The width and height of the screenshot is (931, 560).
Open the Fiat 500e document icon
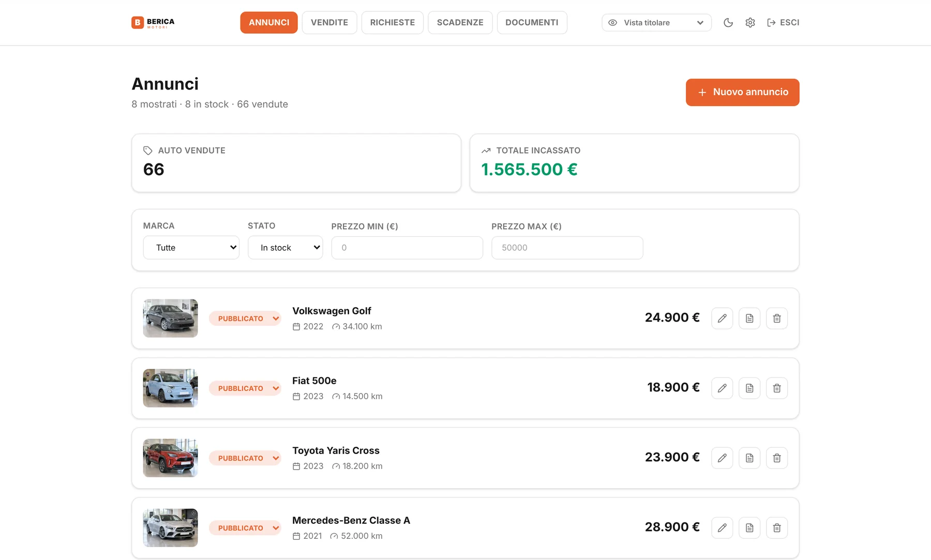tap(749, 388)
